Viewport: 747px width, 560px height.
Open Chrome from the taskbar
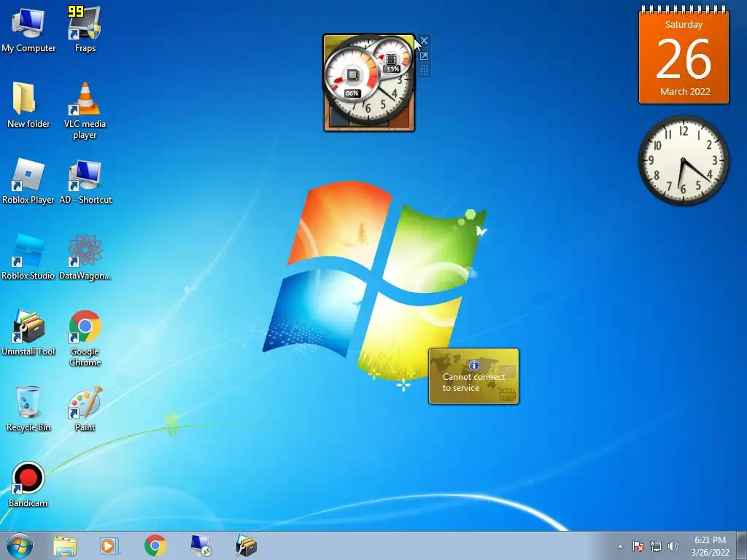[155, 545]
